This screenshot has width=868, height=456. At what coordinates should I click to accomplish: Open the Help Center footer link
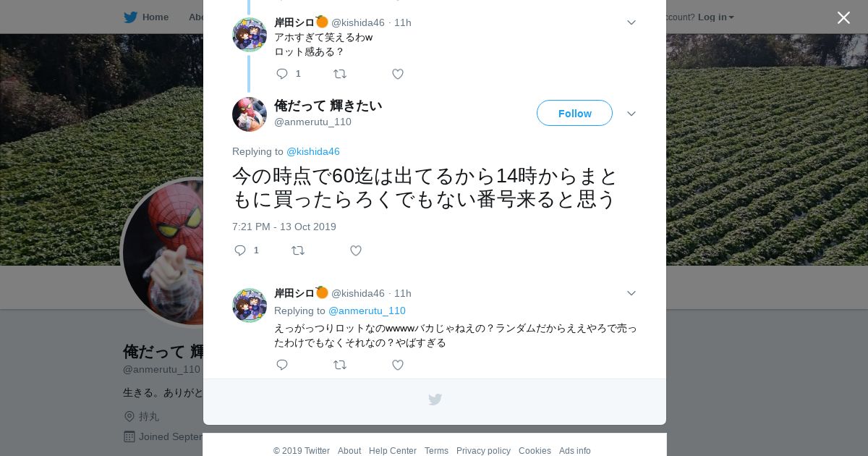click(393, 451)
